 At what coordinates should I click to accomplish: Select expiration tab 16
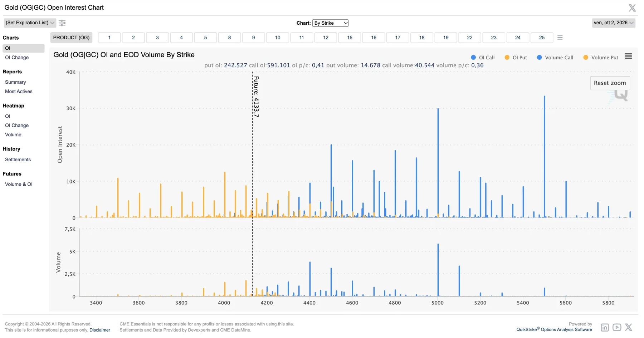(x=374, y=38)
